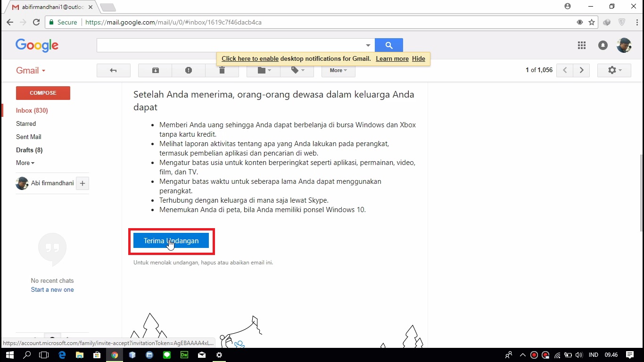Open the Chrome profile user icon
The height and width of the screenshot is (362, 644).
(x=568, y=6)
